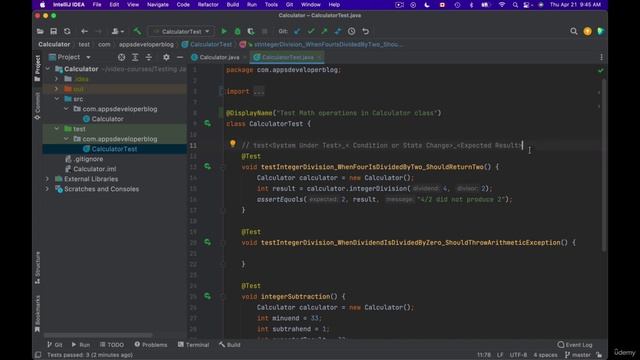Viewport: 640px width, 360px height.
Task: Open Project panel settings gear
Action: tap(166, 58)
